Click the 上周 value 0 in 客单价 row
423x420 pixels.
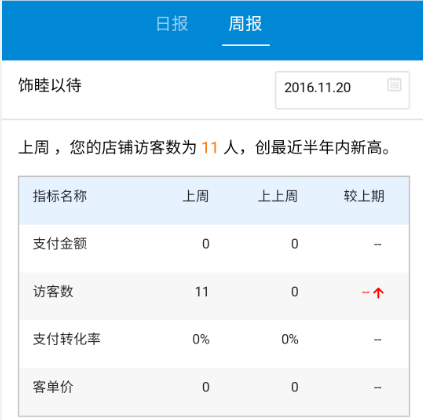pyautogui.click(x=206, y=387)
